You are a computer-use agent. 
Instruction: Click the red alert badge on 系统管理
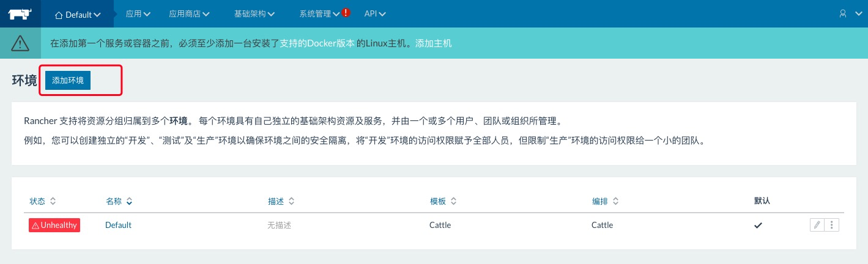(x=346, y=12)
